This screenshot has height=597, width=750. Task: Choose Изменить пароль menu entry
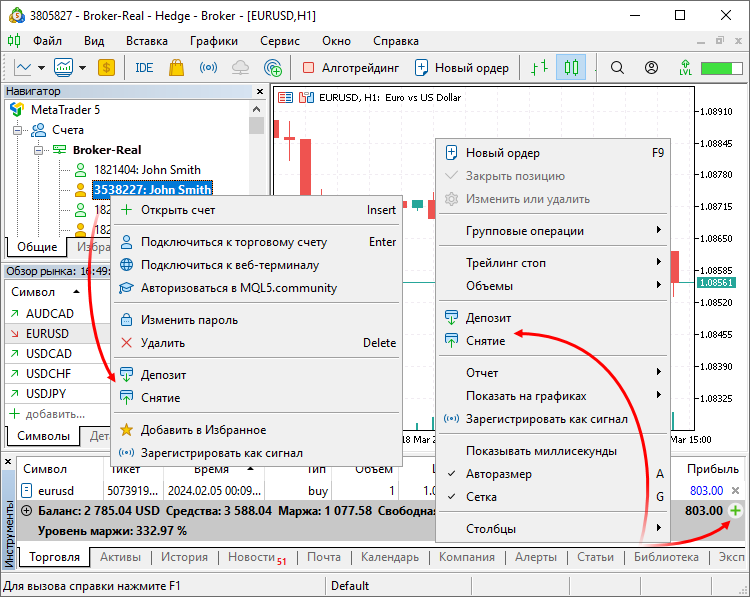tap(256, 320)
